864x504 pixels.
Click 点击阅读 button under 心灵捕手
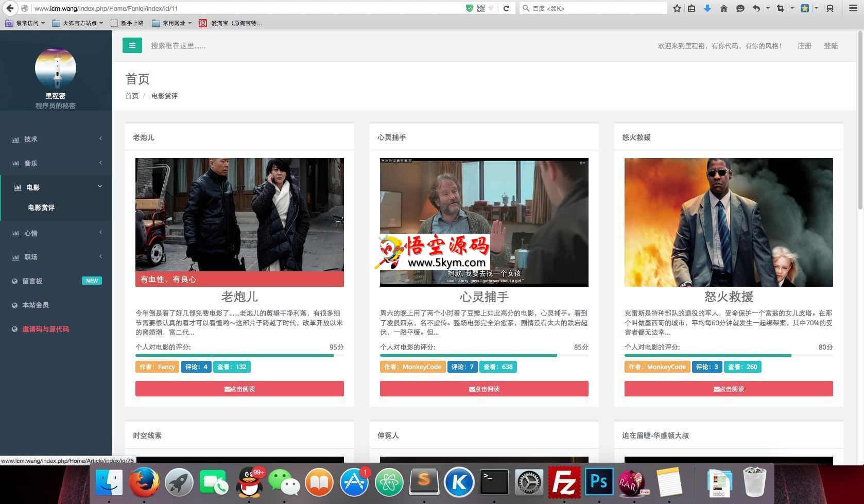pyautogui.click(x=484, y=389)
